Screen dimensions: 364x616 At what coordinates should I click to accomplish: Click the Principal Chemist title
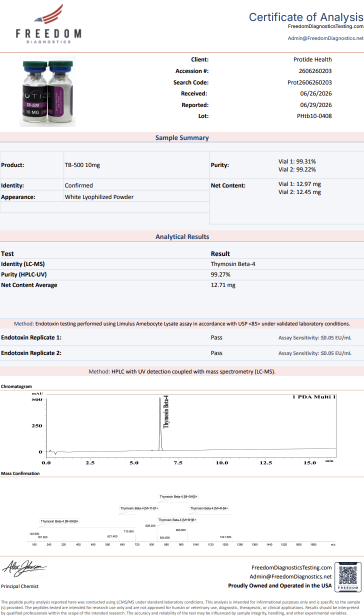[x=19, y=586]
